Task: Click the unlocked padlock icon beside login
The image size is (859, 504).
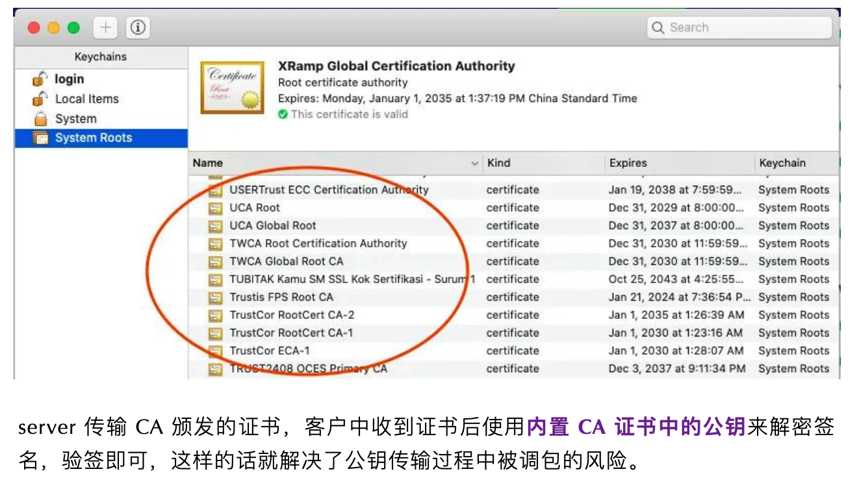Action: coord(41,79)
